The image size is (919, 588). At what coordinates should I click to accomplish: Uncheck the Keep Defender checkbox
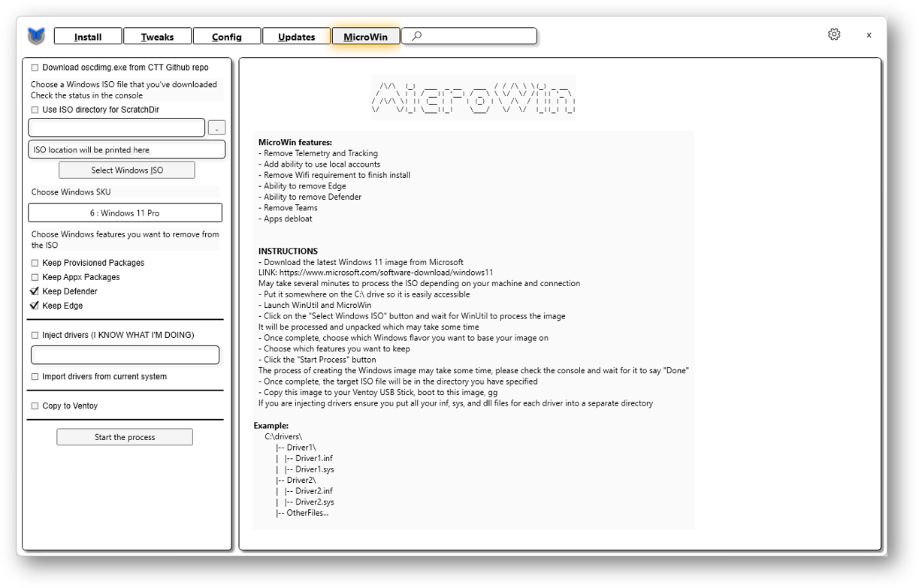(35, 291)
